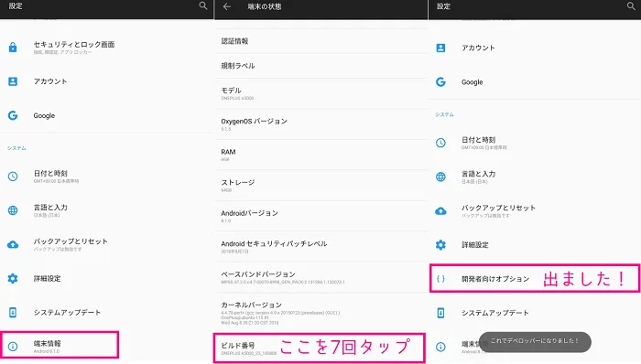Tap the gear icon for 詳細設定 in left screenshot
This screenshot has width=641, height=364.
(x=13, y=278)
